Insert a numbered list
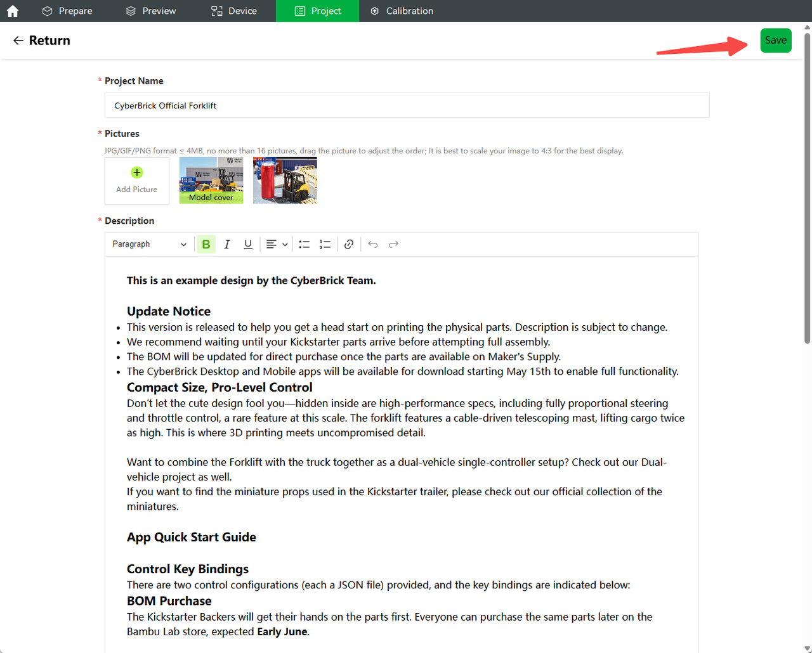This screenshot has height=653, width=812. point(325,244)
